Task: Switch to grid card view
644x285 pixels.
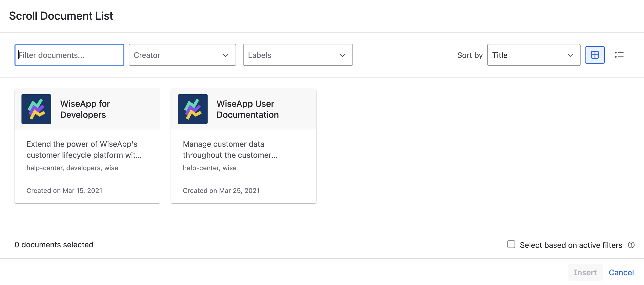Action: [x=595, y=55]
